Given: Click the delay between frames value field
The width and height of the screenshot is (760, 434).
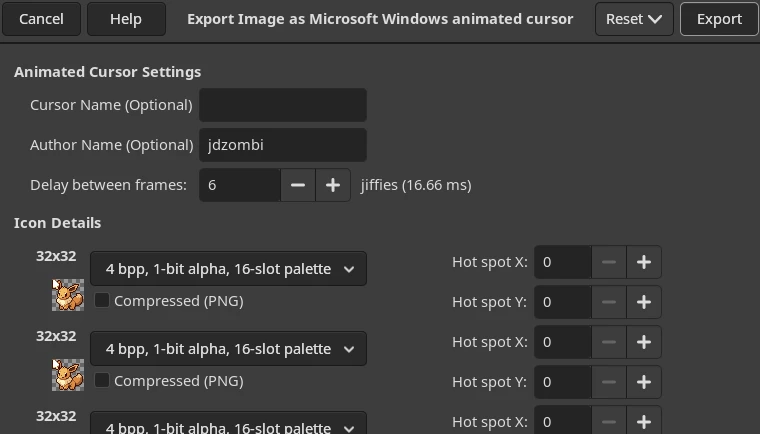Looking at the screenshot, I should [239, 185].
